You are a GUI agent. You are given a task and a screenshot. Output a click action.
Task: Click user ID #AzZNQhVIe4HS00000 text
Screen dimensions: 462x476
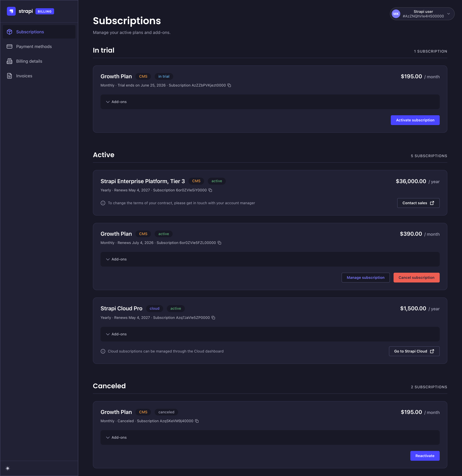(423, 16)
